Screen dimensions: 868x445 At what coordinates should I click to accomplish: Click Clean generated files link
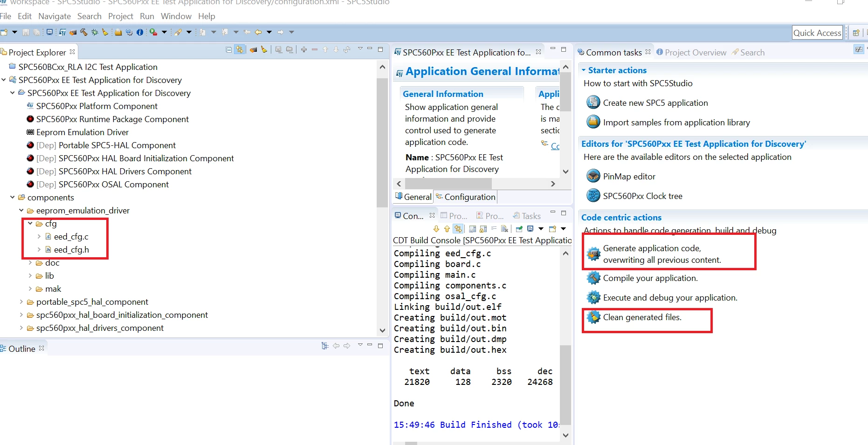point(642,317)
